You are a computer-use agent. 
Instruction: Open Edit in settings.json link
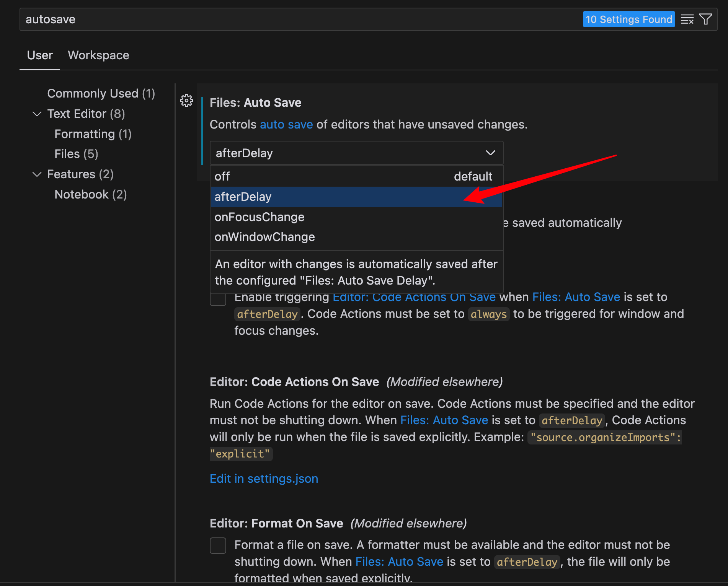[264, 479]
